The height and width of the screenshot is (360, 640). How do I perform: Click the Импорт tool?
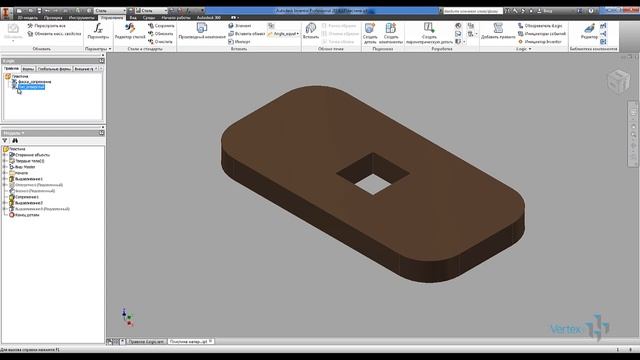click(239, 42)
